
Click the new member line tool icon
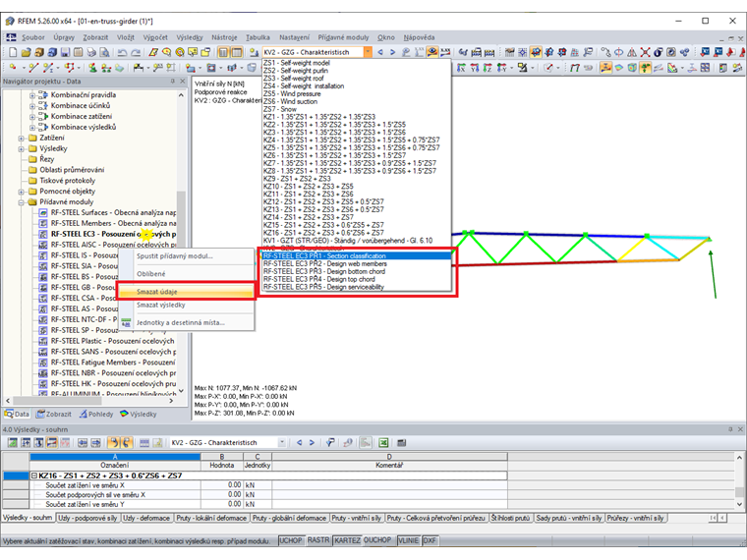pos(32,68)
